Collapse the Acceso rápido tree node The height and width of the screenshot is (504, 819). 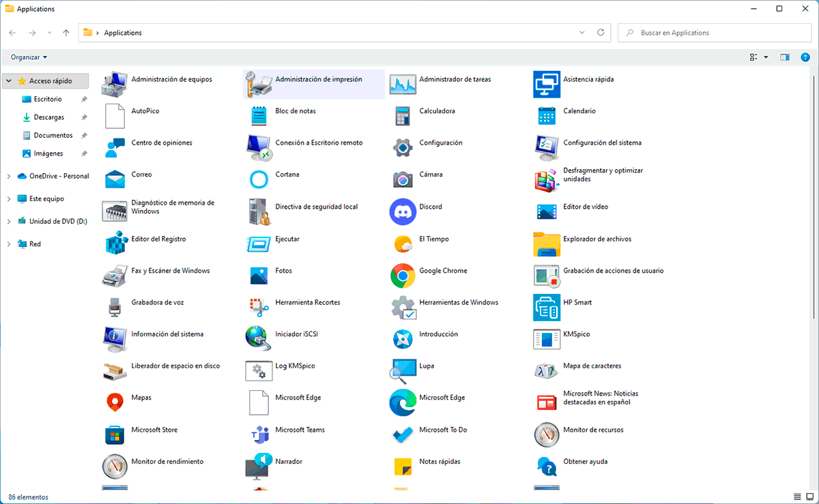(9, 80)
